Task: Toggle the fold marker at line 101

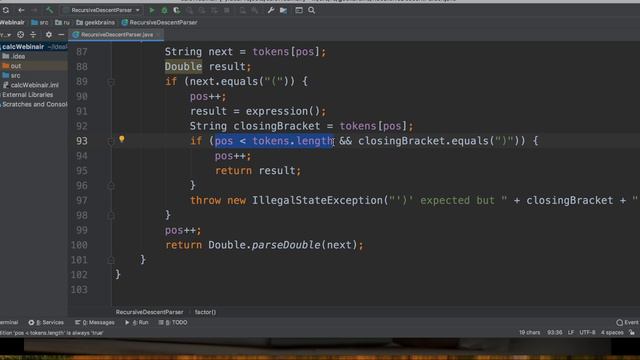Action: click(111, 260)
